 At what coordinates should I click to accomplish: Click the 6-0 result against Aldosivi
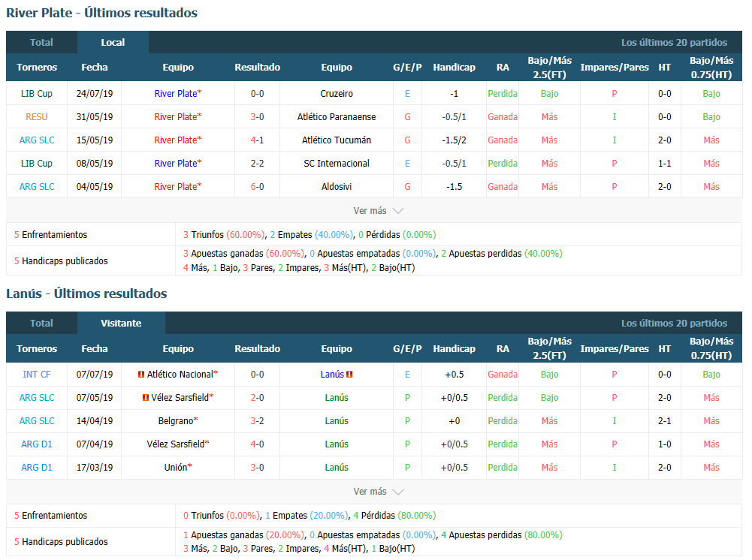coord(257,187)
